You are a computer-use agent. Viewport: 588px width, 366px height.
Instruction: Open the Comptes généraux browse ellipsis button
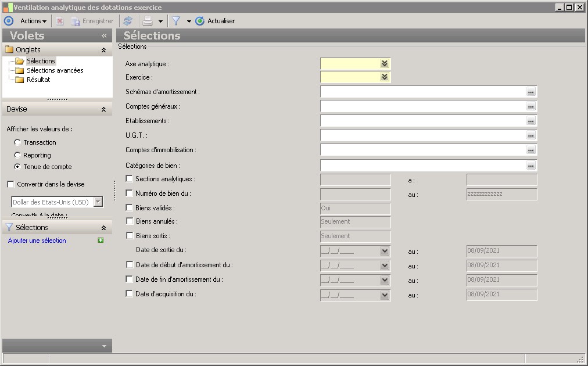(x=530, y=106)
